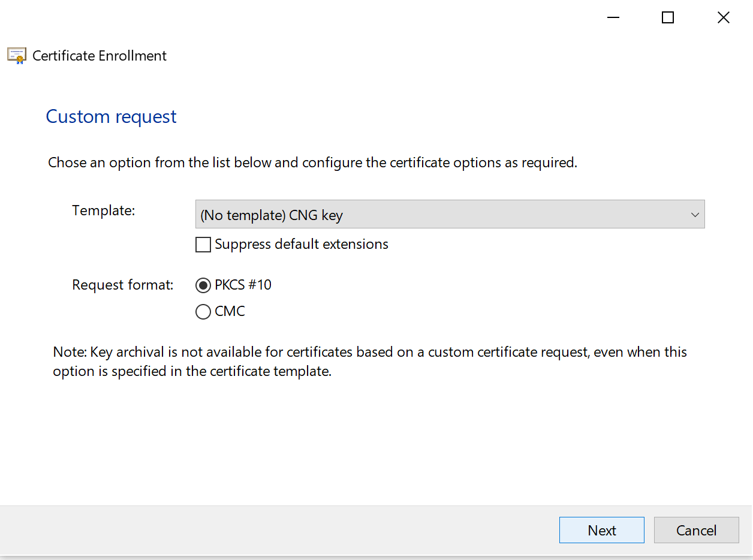753x560 pixels.
Task: Cancel the custom certificate request
Action: click(x=696, y=530)
